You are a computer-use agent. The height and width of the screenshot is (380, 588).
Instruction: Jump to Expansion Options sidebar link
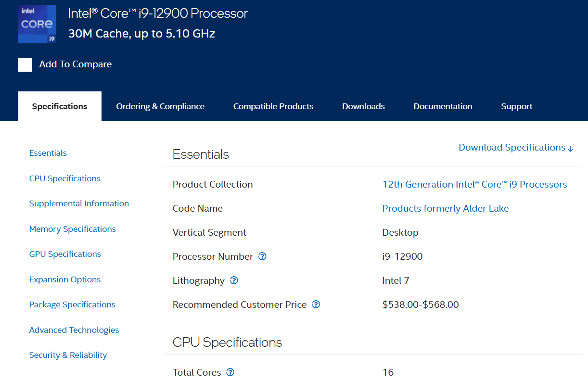65,279
